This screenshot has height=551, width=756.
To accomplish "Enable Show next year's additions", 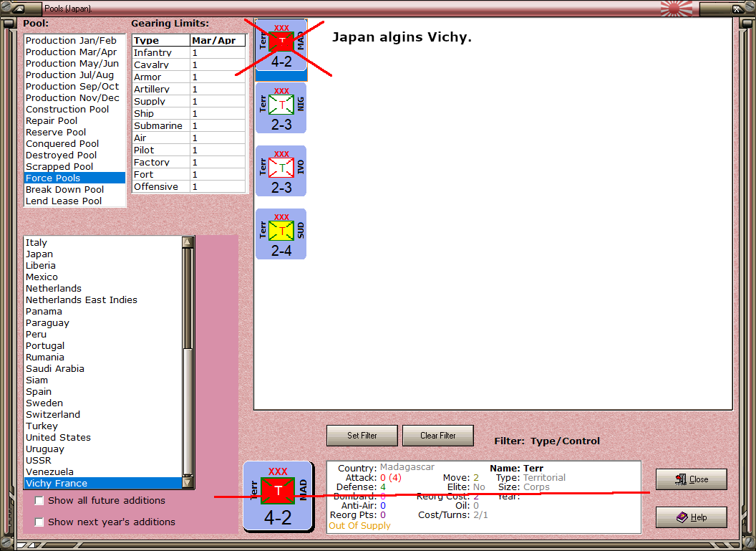I will [x=39, y=522].
